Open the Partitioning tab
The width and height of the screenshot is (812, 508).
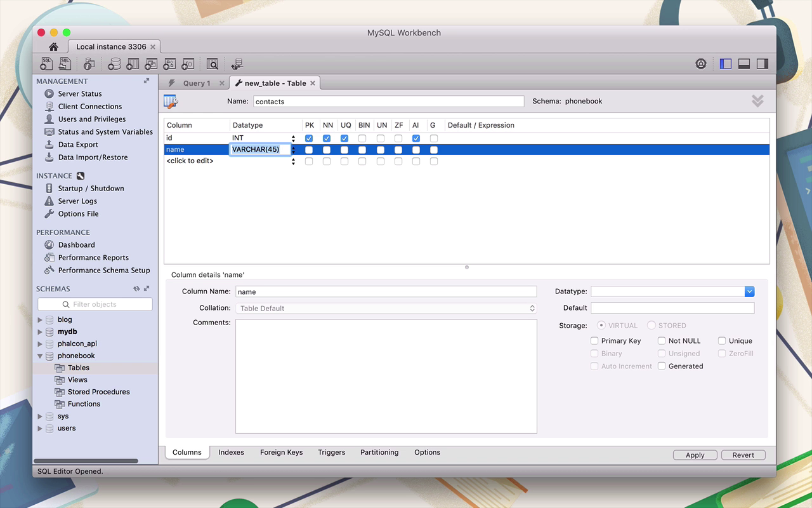tap(379, 452)
